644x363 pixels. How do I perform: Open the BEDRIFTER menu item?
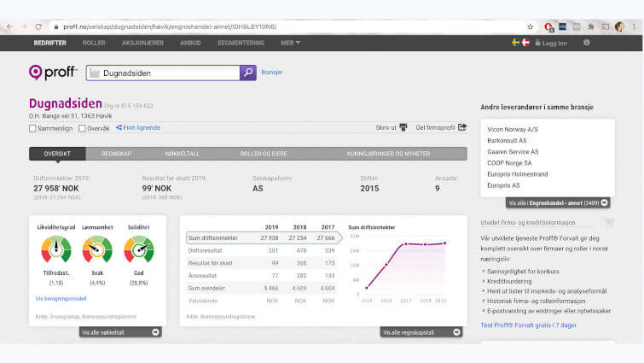click(50, 43)
